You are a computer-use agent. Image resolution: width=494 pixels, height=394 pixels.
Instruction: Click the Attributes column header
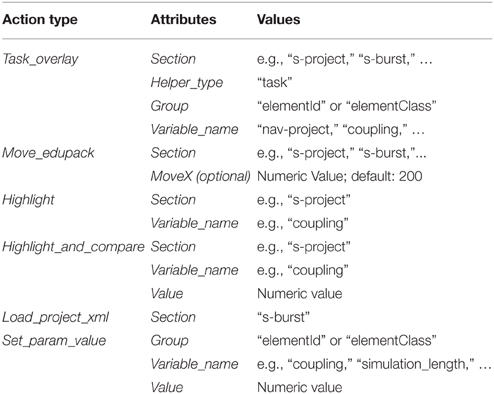pyautogui.click(x=183, y=19)
